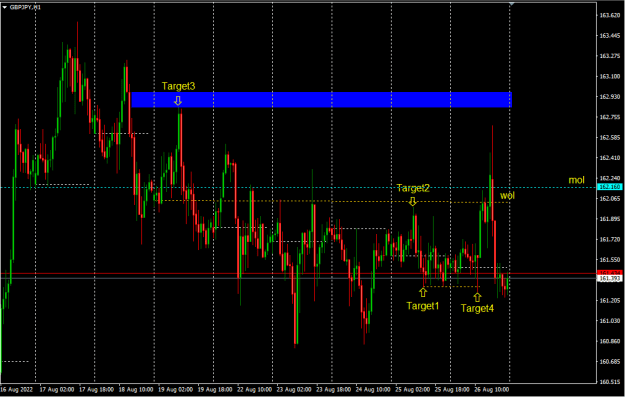Click the yellow mol label

pyautogui.click(x=576, y=180)
